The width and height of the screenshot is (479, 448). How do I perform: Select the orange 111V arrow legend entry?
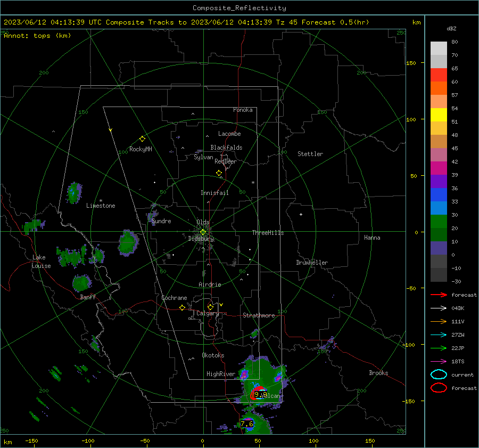pos(439,321)
